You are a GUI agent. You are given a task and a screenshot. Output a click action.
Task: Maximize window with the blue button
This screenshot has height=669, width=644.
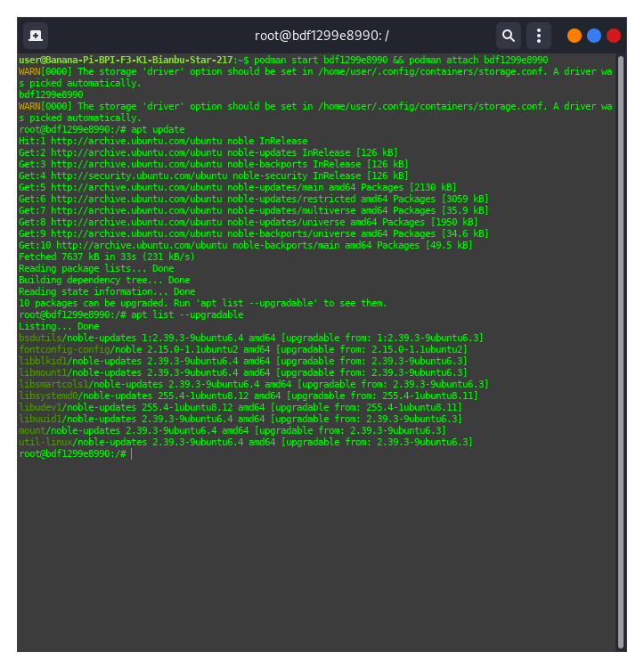(x=594, y=36)
